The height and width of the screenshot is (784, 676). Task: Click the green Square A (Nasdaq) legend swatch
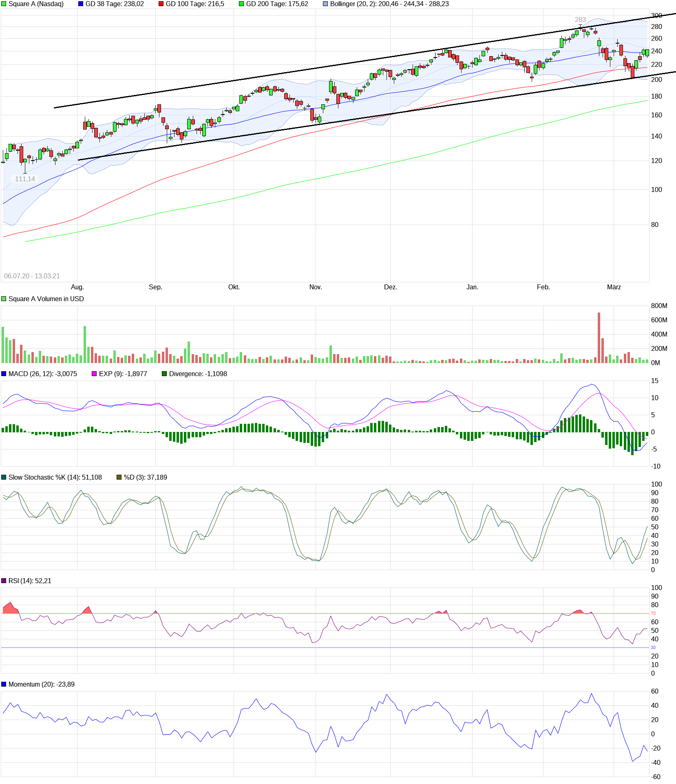click(x=4, y=4)
